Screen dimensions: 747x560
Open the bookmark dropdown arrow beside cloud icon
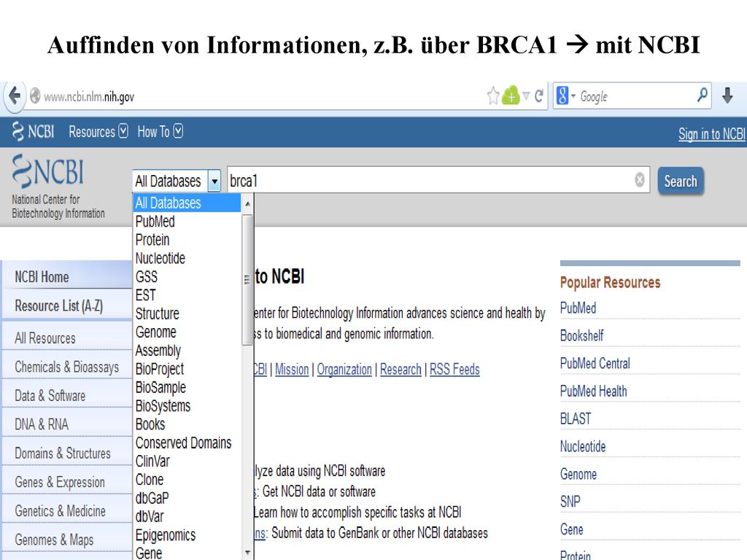527,96
